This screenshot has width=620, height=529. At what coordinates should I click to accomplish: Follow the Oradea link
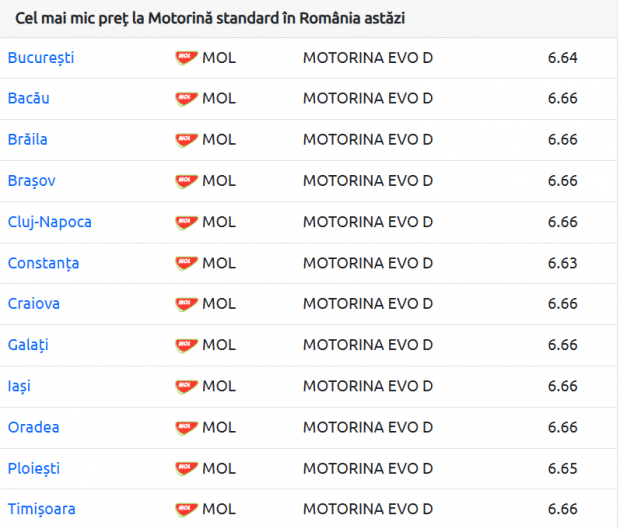pyautogui.click(x=34, y=427)
